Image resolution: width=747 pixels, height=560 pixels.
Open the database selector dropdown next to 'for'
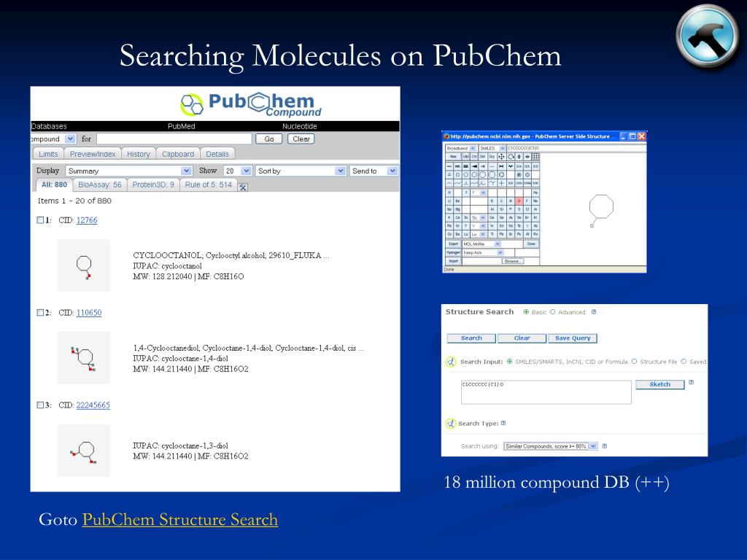tap(53, 139)
